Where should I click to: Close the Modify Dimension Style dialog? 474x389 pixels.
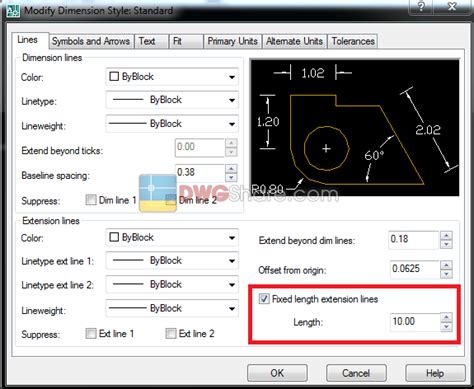click(452, 6)
